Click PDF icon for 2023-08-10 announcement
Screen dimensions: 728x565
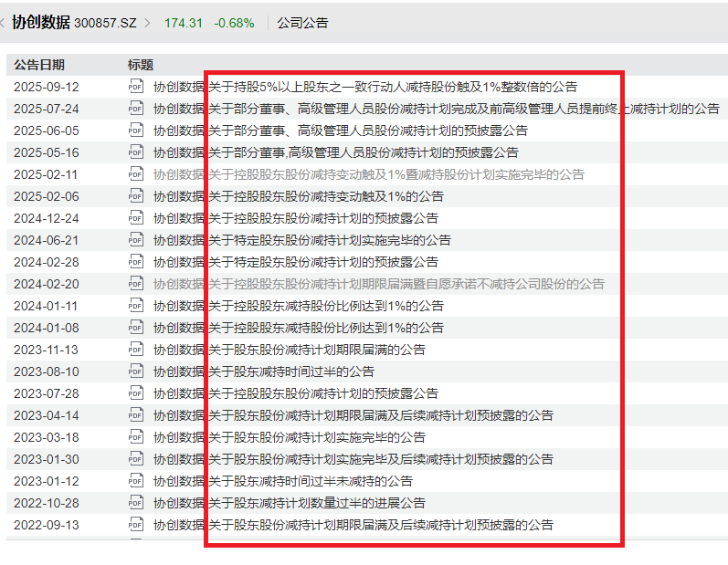(x=136, y=371)
